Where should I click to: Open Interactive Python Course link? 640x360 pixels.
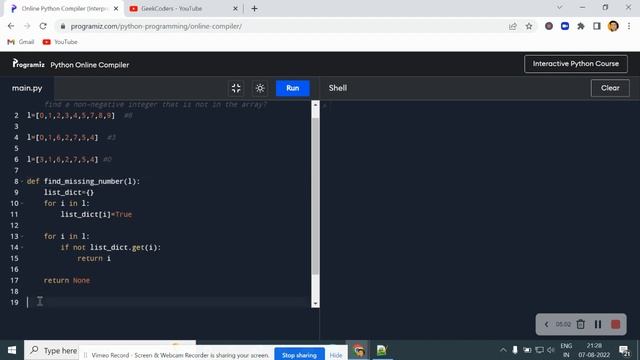(x=576, y=64)
